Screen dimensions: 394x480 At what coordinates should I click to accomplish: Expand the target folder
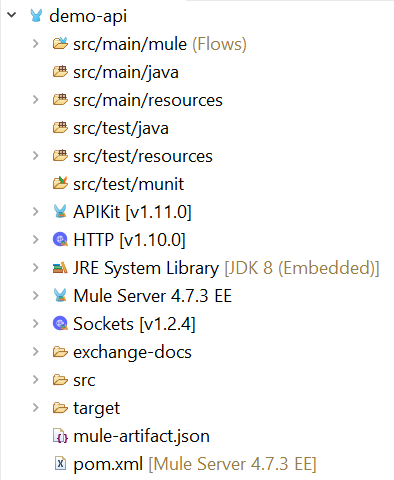(36, 408)
